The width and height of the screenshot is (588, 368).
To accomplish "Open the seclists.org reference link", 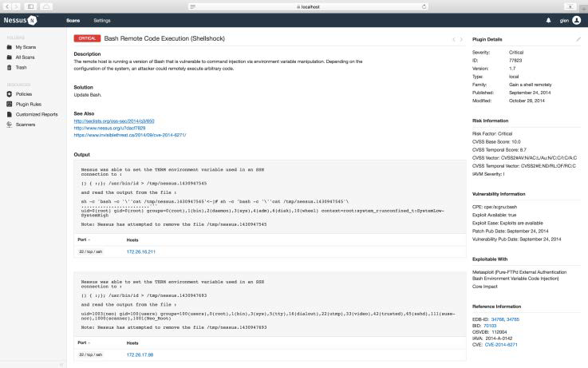I will pyautogui.click(x=114, y=121).
